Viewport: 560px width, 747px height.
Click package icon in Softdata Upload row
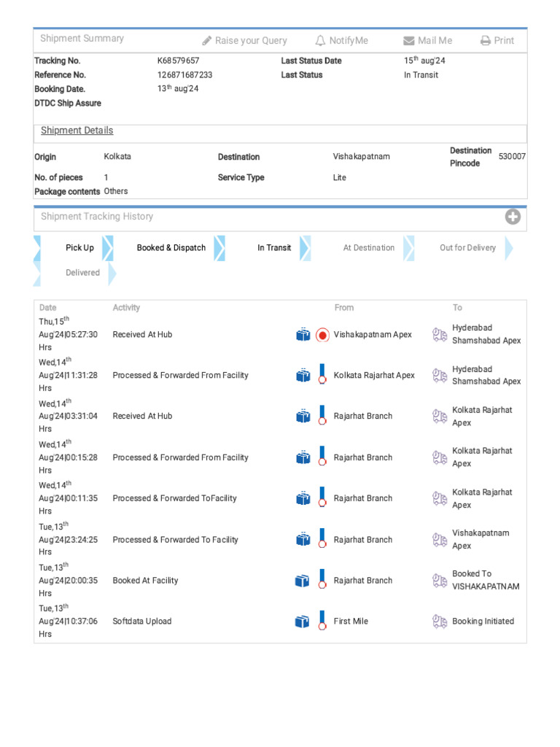coord(303,622)
